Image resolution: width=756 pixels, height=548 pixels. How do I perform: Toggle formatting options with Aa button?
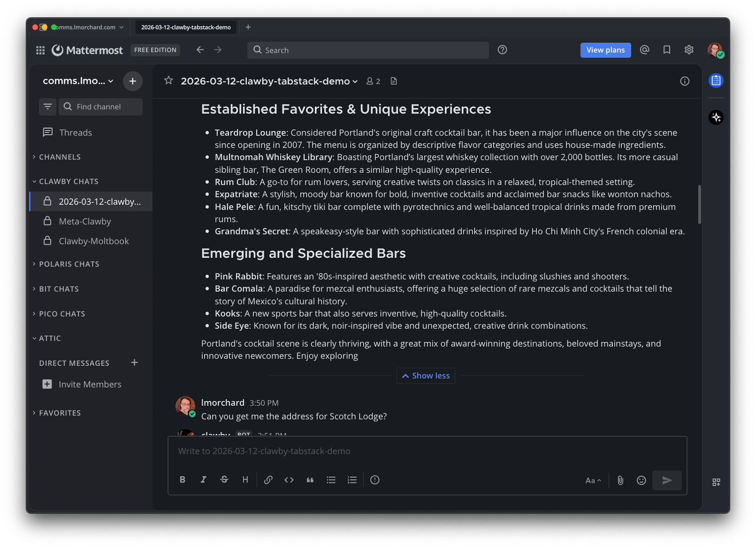593,480
